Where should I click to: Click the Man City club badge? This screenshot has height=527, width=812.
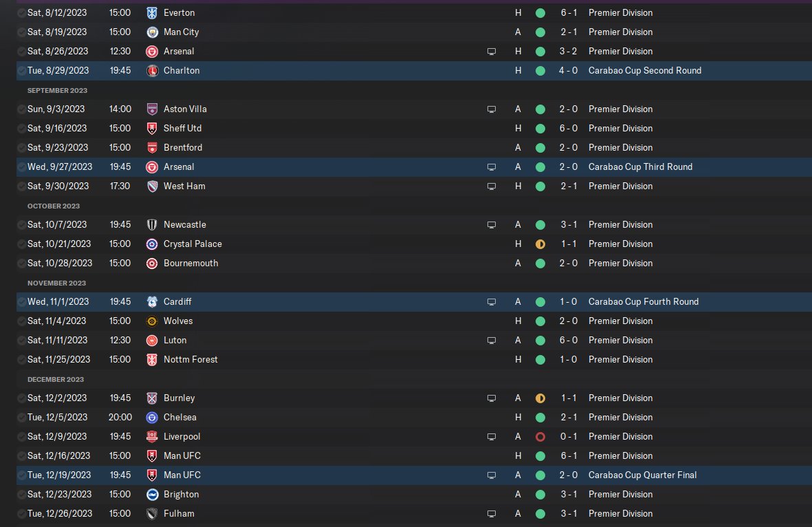[x=152, y=32]
